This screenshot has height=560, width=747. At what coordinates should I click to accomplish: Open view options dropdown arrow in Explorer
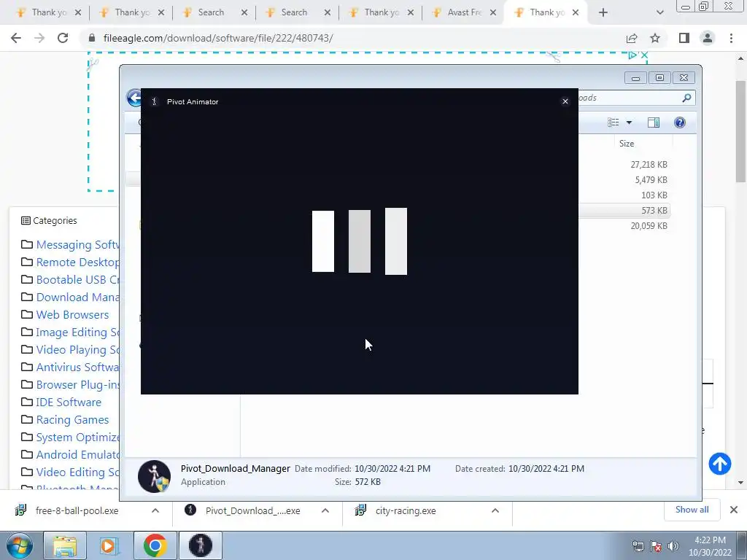629,122
